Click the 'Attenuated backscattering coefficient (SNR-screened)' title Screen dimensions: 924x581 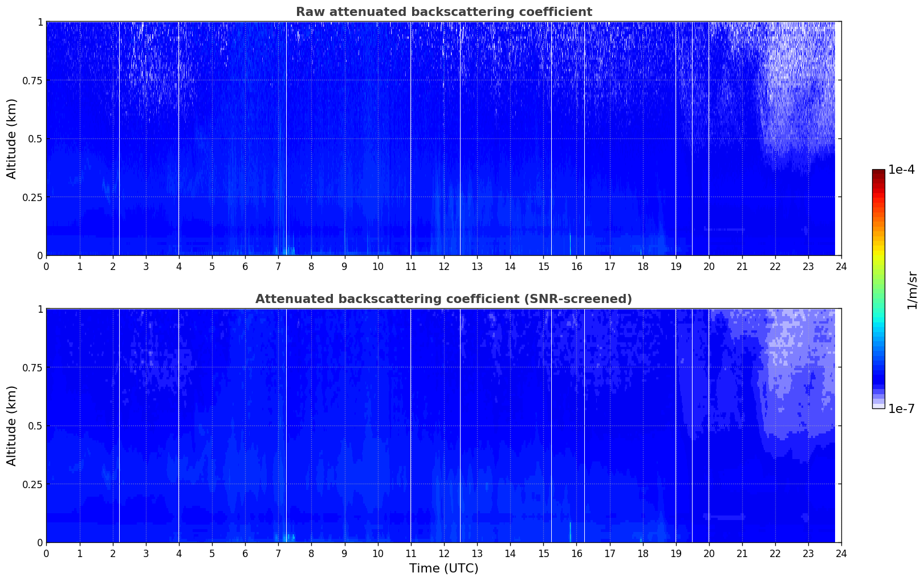coord(443,299)
